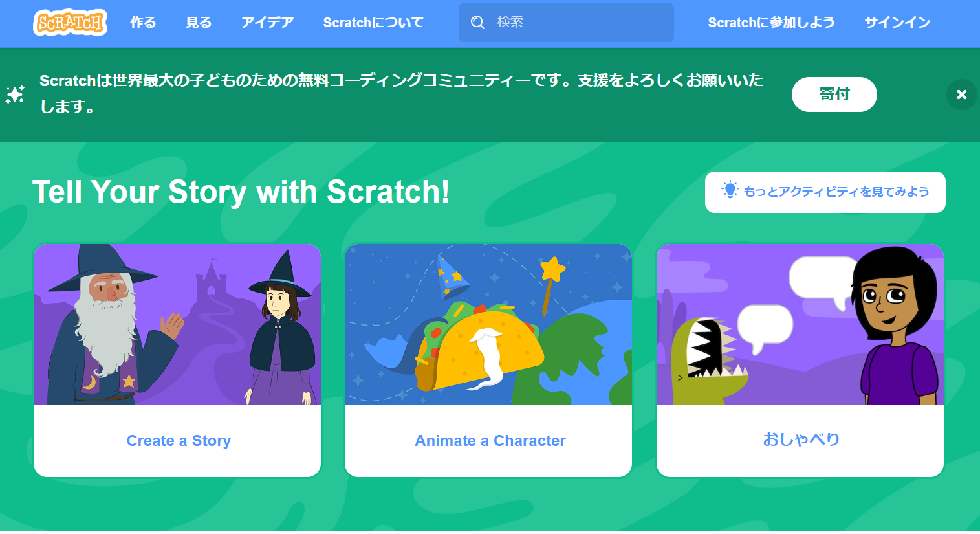Open the 見る menu item
This screenshot has width=980, height=534.
coord(199,23)
